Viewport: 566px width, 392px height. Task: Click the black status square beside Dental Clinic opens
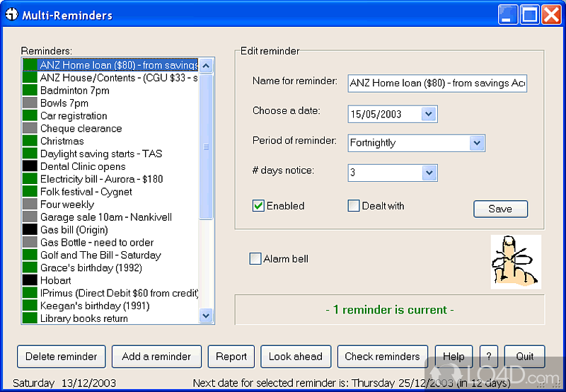pos(30,166)
